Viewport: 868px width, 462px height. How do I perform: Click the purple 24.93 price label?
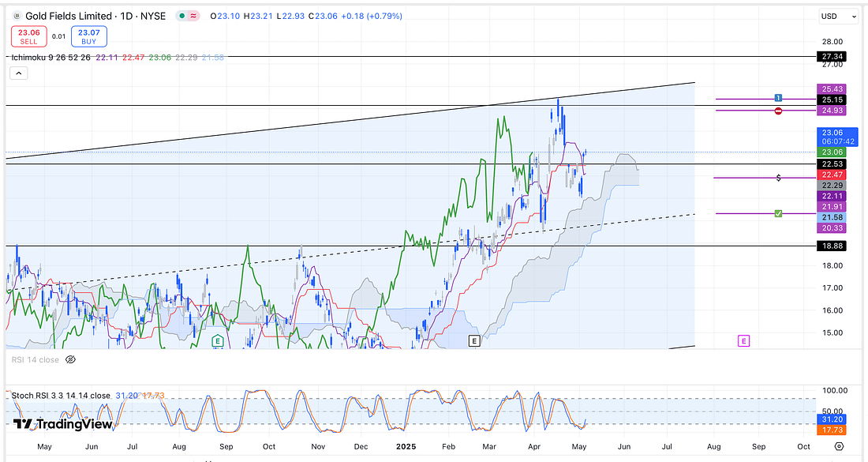click(832, 111)
